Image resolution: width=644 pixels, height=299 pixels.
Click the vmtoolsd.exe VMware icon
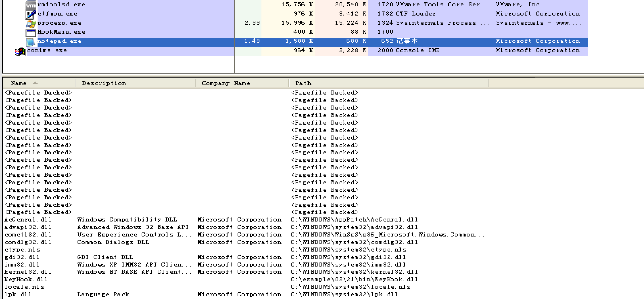coord(31,5)
